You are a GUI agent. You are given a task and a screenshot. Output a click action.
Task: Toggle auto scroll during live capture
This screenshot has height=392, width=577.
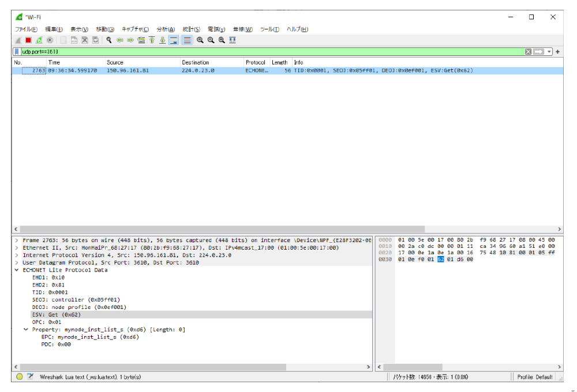pyautogui.click(x=173, y=40)
